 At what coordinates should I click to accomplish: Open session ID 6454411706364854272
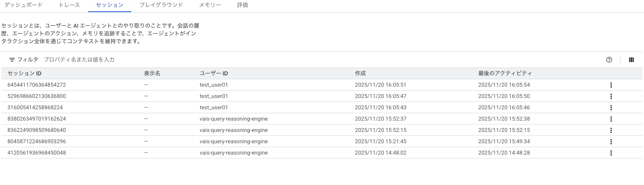coord(37,85)
